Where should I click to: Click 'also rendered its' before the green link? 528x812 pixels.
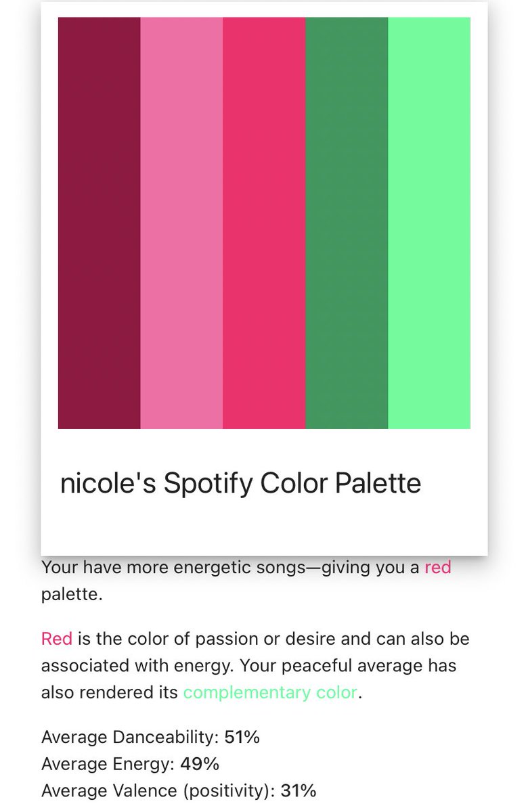110,693
